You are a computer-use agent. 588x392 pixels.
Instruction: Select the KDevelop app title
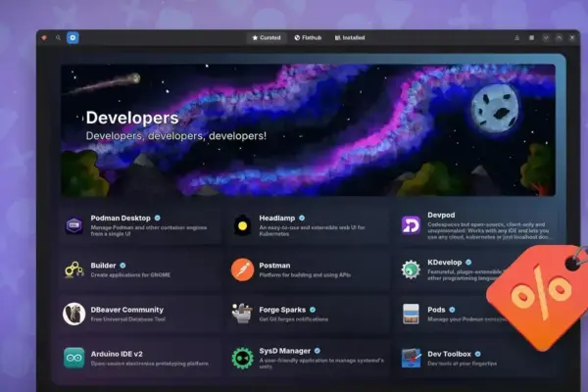pos(444,263)
